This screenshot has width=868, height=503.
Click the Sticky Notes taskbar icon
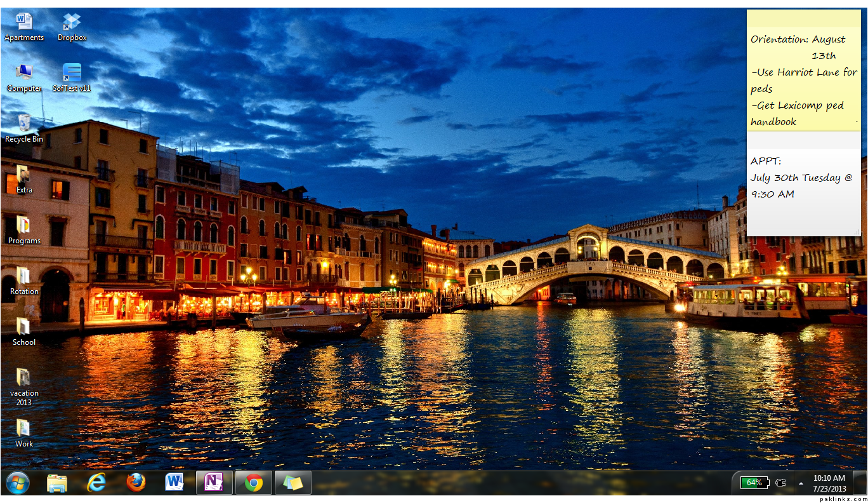[293, 483]
